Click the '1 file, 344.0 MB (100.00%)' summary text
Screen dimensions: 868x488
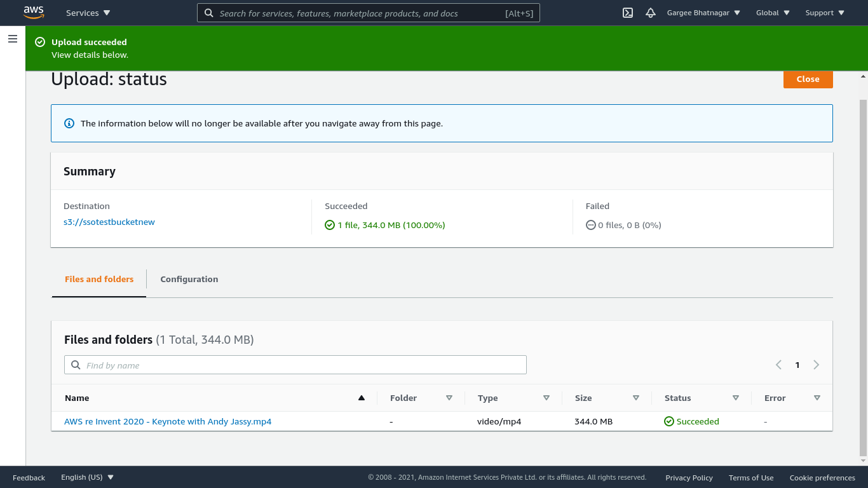pos(391,225)
